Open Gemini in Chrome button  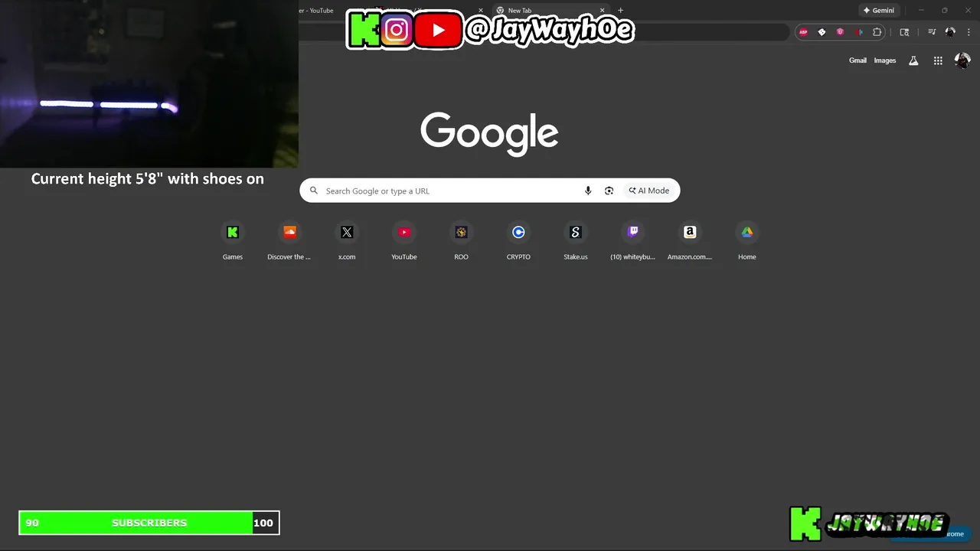(878, 11)
